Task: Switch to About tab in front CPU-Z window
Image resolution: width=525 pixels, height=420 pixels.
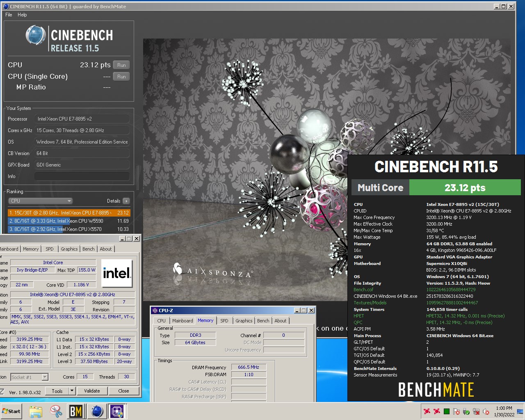Action: [281, 321]
